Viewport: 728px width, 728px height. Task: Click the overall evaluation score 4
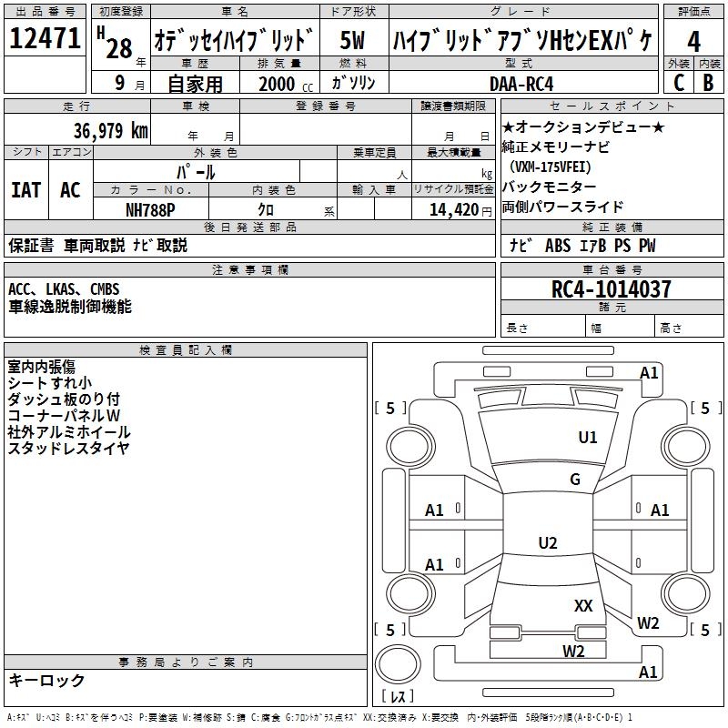693,41
